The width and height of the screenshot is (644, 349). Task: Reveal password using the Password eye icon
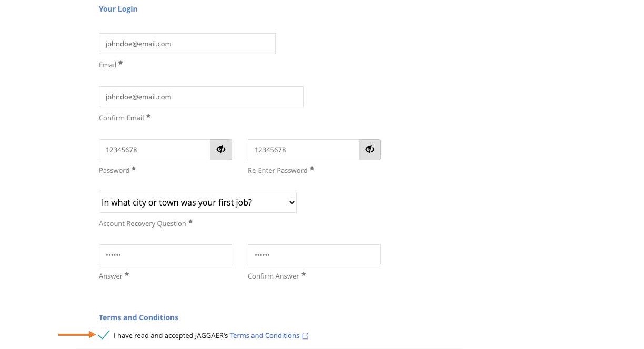(221, 150)
